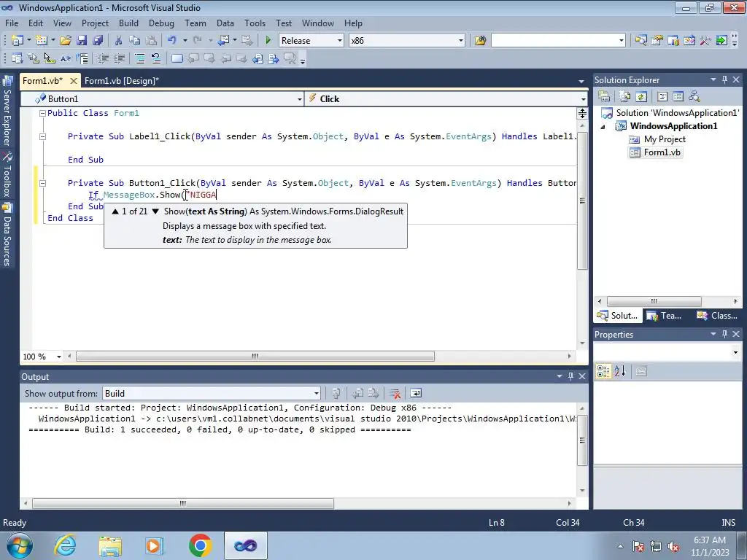Open the File menu
Screen dimensions: 747x560
(12, 23)
